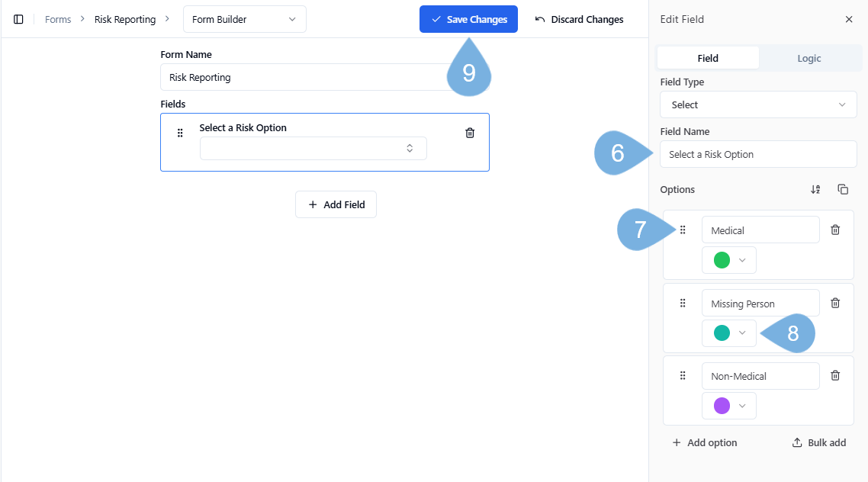Viewport: 868px width, 482px height.
Task: Delete the Missing Person option
Action: 835,303
